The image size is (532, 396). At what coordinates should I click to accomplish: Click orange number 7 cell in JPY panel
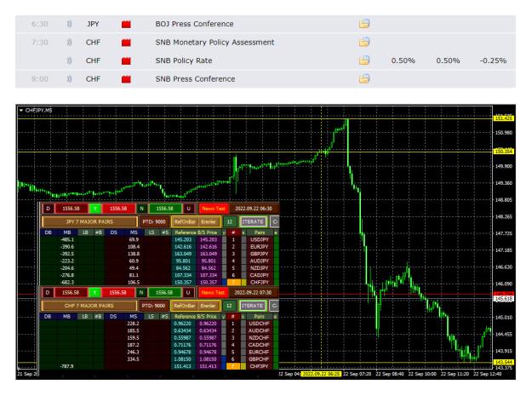click(x=233, y=283)
